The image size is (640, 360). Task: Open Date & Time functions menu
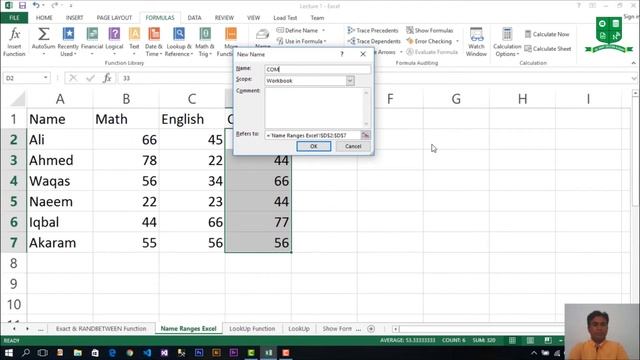tap(154, 42)
